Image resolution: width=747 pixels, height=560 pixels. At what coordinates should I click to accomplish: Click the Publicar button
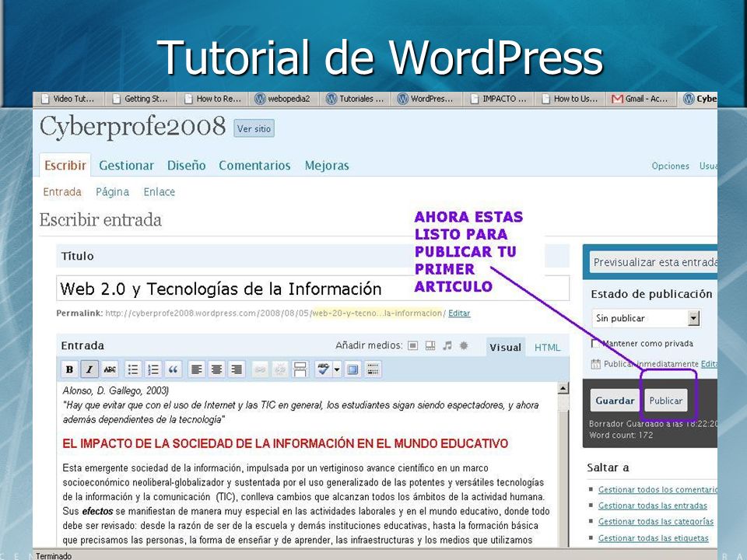click(x=666, y=401)
